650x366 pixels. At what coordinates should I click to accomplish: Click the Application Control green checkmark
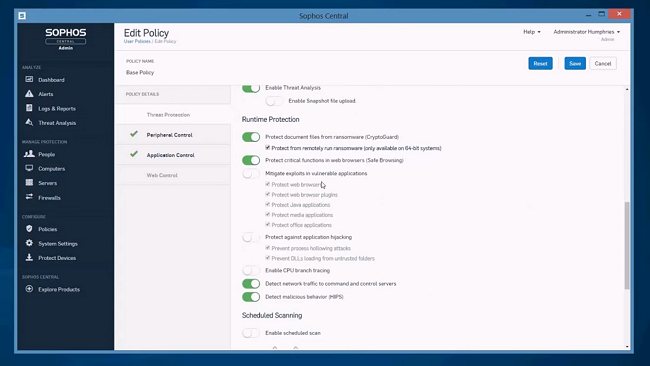tap(133, 154)
